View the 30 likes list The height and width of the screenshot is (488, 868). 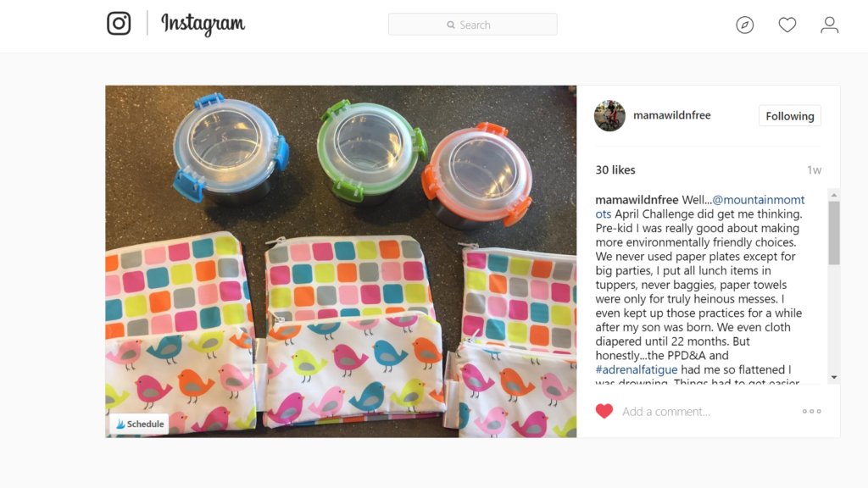(x=615, y=169)
